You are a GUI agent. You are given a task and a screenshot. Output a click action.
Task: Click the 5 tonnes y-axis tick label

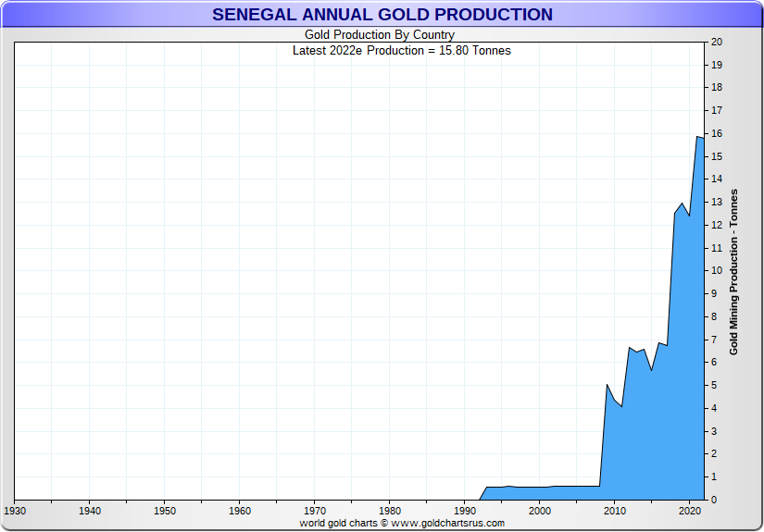715,386
